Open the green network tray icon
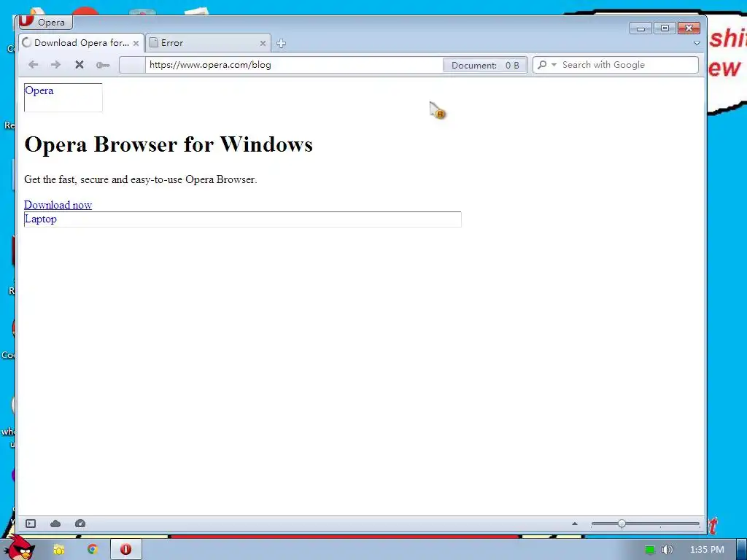747x560 pixels. point(650,550)
